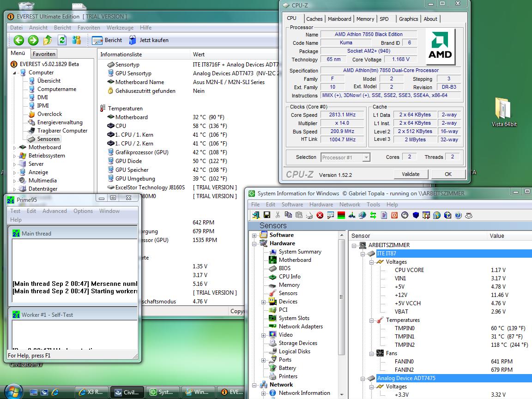Click SIW grey round arrow icon
The height and width of the screenshot is (399, 532).
405,215
